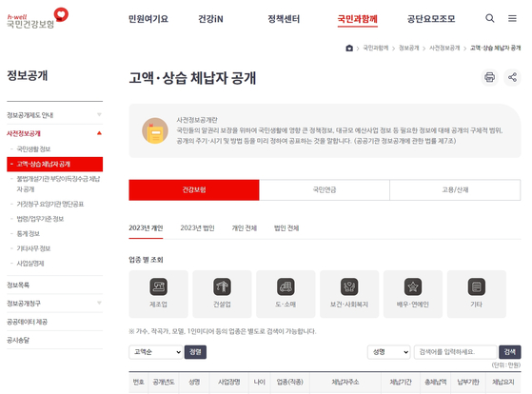Click the share page icon
The image size is (532, 394).
[x=512, y=77]
